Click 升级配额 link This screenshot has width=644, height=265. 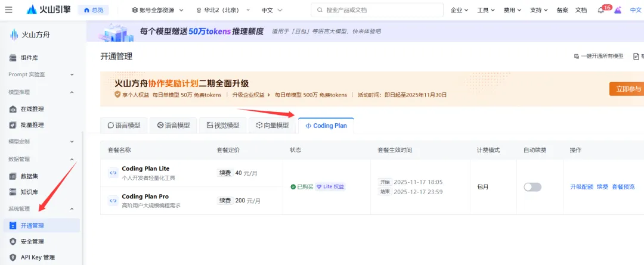[x=581, y=186]
